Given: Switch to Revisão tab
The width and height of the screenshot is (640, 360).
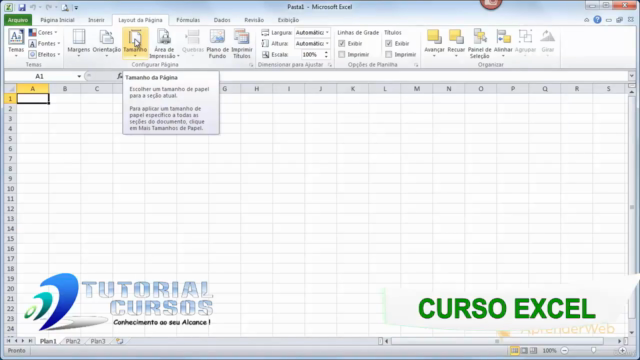Looking at the screenshot, I should (254, 20).
